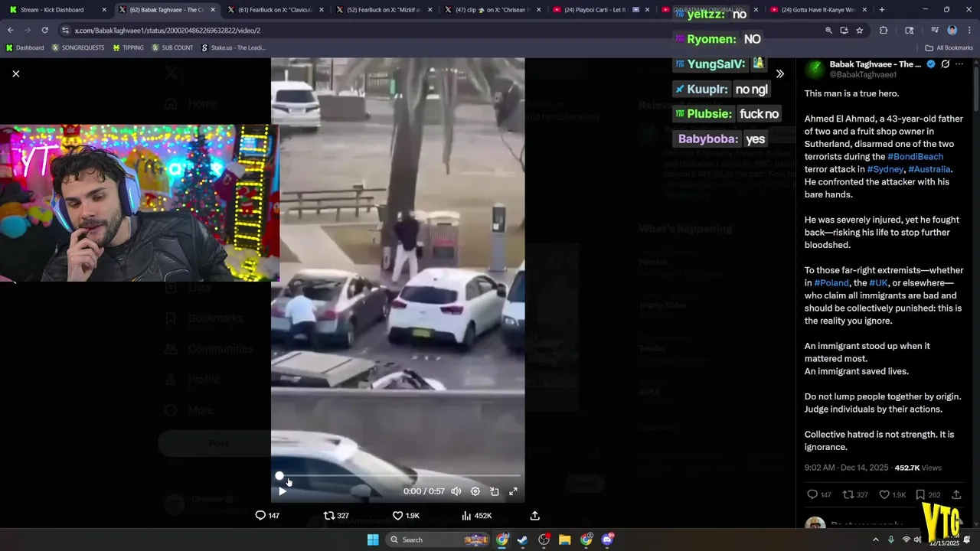980x551 pixels.
Task: Switch to the Gotta Have It-Kanye West tab
Action: [x=819, y=10]
